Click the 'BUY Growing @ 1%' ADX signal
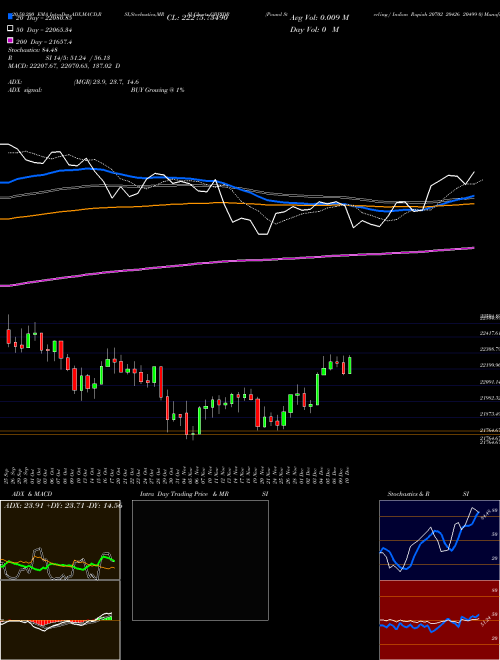Screen dimensions: 500x660 pos(157,90)
